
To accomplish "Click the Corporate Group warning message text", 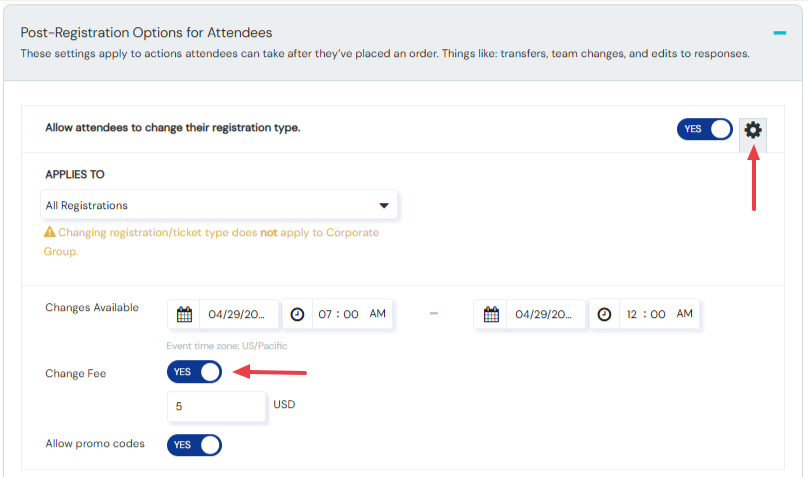I will pos(211,242).
